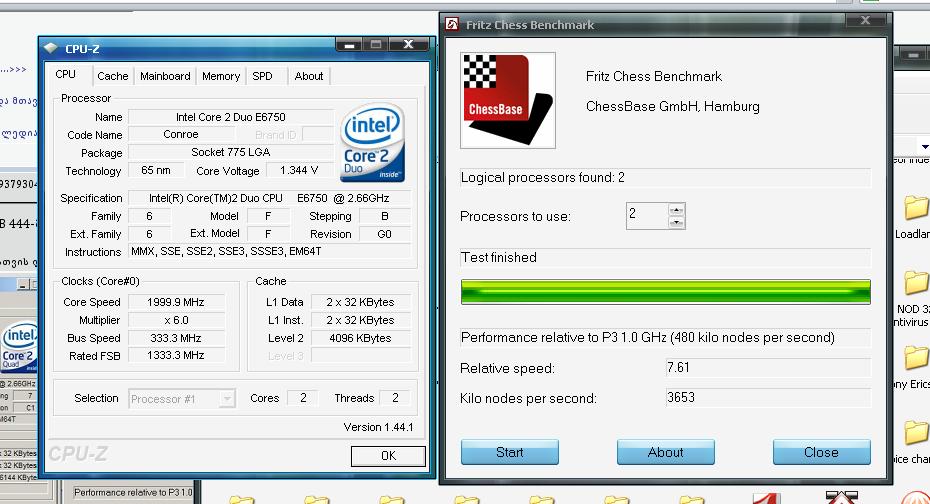930x504 pixels.
Task: Click the Technology value 65 nm
Action: (x=156, y=170)
